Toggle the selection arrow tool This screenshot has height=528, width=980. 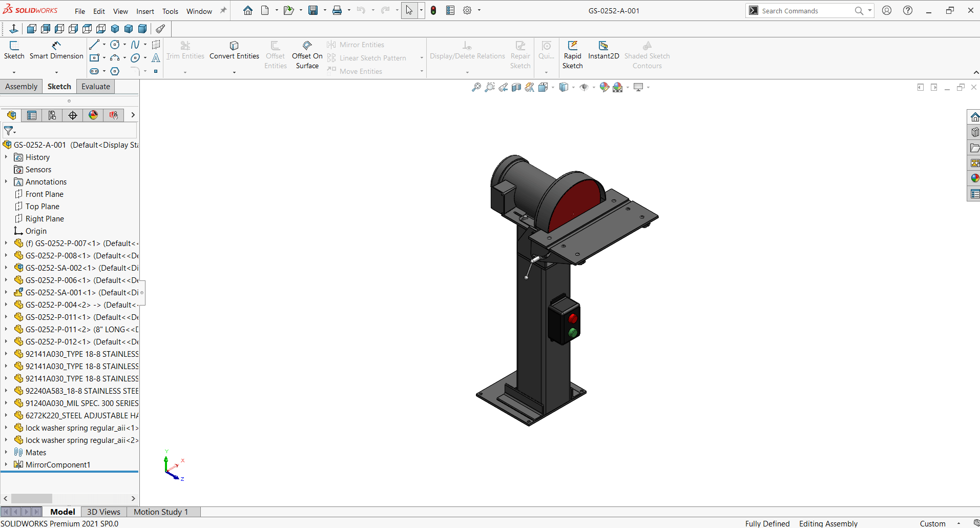(409, 10)
